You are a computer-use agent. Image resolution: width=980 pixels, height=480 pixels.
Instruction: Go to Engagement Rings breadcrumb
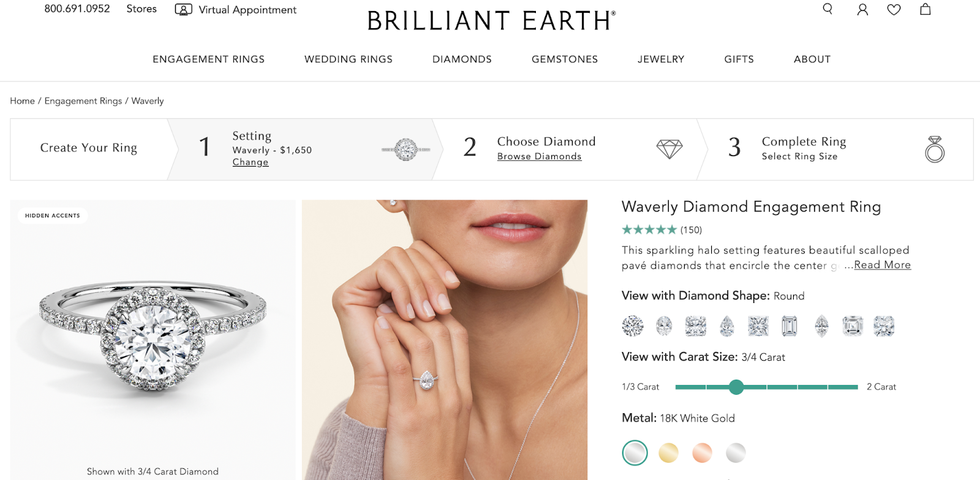(83, 101)
